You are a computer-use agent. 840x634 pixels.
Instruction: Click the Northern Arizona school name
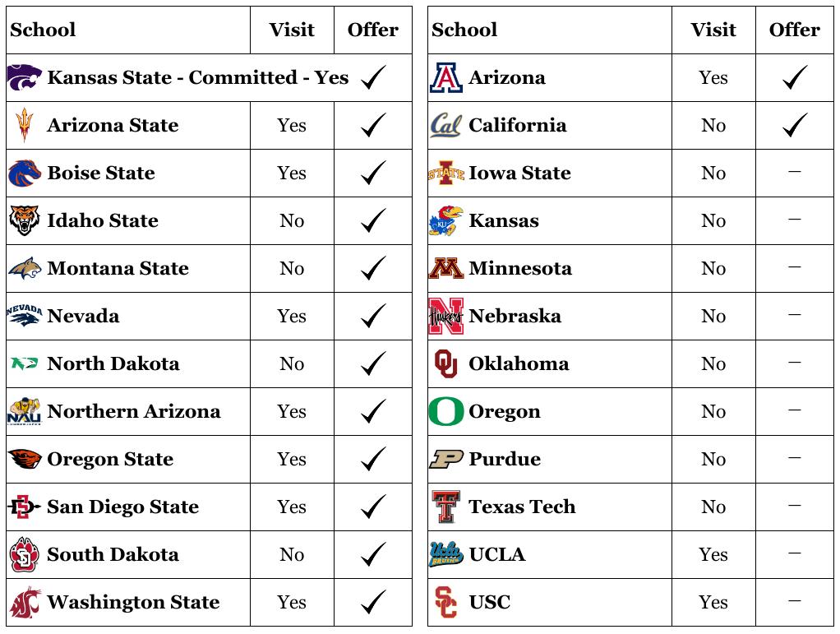pyautogui.click(x=134, y=412)
